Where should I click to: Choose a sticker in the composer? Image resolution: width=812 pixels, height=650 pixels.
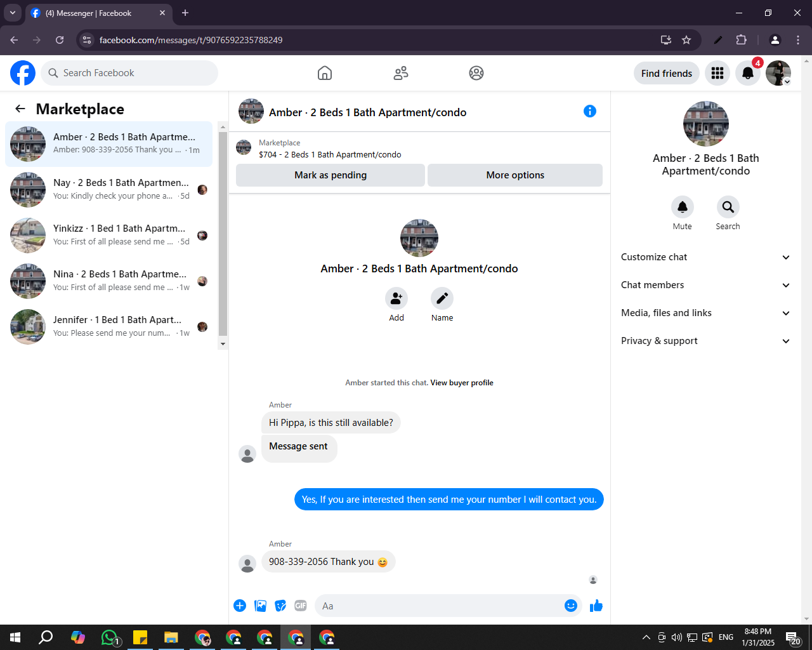[280, 606]
